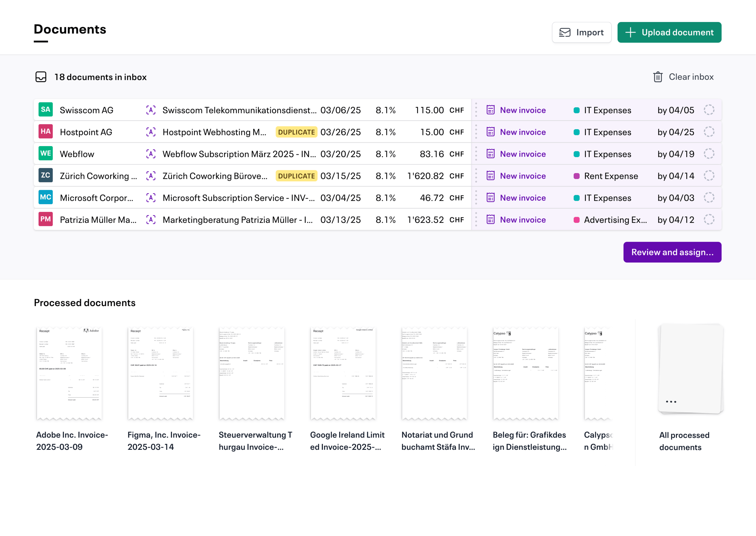The width and height of the screenshot is (756, 536).
Task: Click the AI scan icon on Swisscom row
Action: click(x=151, y=110)
